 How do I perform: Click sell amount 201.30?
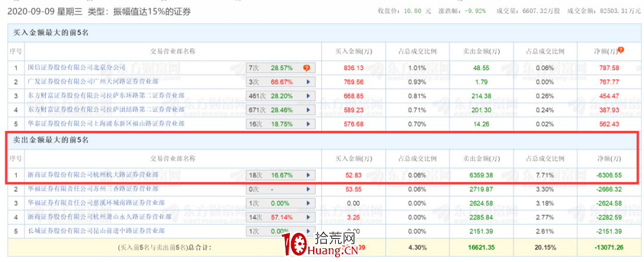click(x=482, y=110)
